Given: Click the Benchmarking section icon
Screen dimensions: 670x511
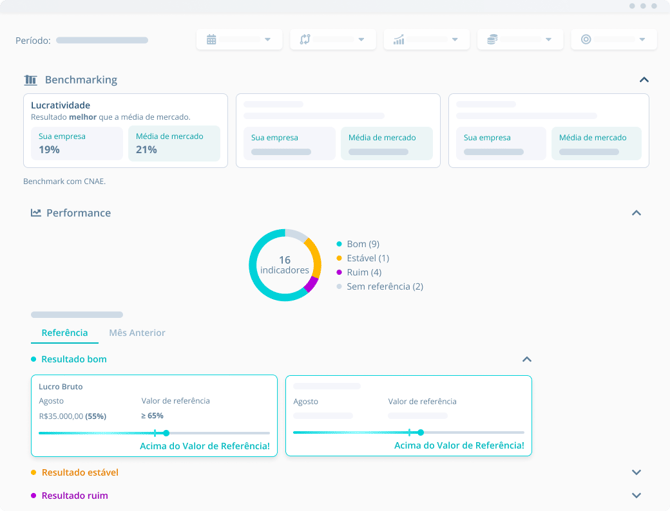Looking at the screenshot, I should 31,80.
